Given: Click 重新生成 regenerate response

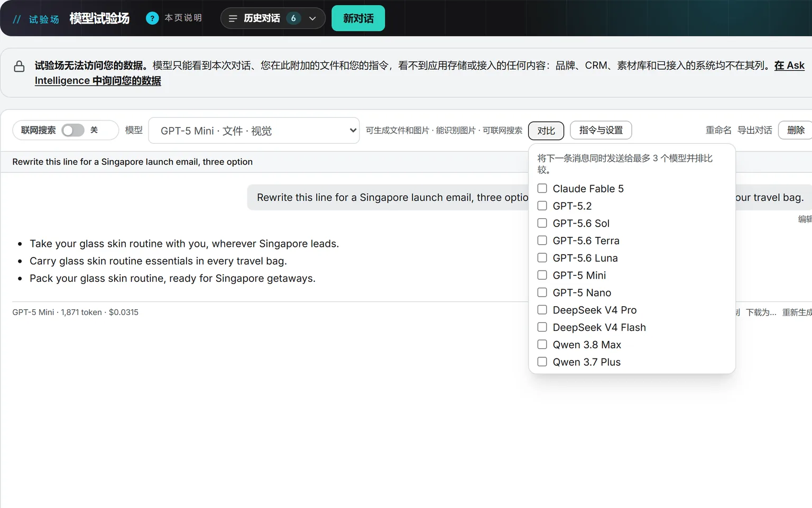Looking at the screenshot, I should click(797, 312).
